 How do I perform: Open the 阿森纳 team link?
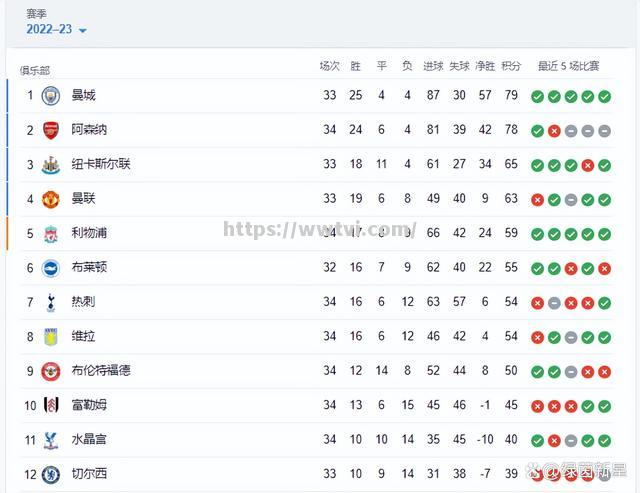coord(89,130)
